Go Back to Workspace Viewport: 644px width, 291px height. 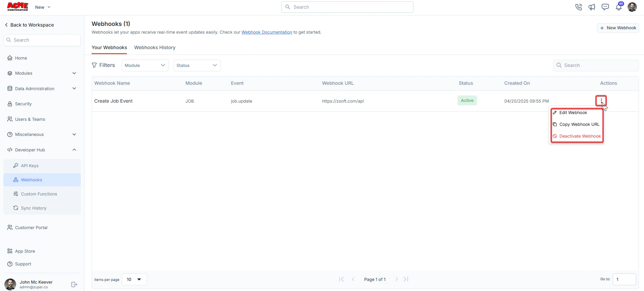(29, 25)
